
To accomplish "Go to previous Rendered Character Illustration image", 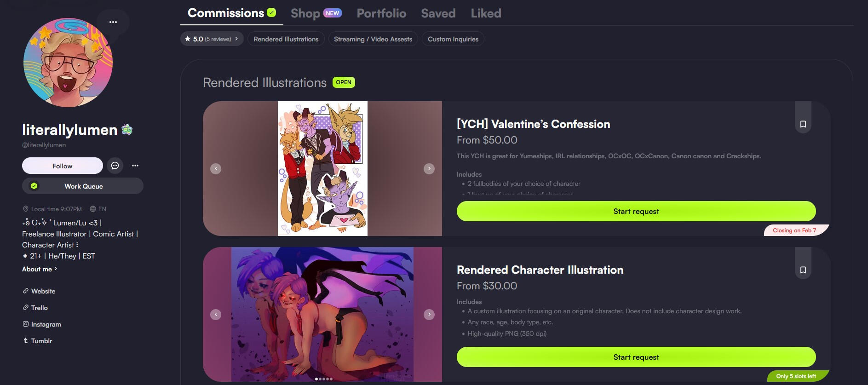I will (x=216, y=315).
